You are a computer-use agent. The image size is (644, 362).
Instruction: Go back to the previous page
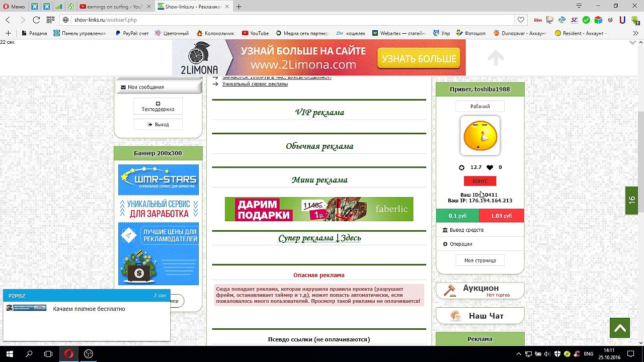tap(8, 20)
